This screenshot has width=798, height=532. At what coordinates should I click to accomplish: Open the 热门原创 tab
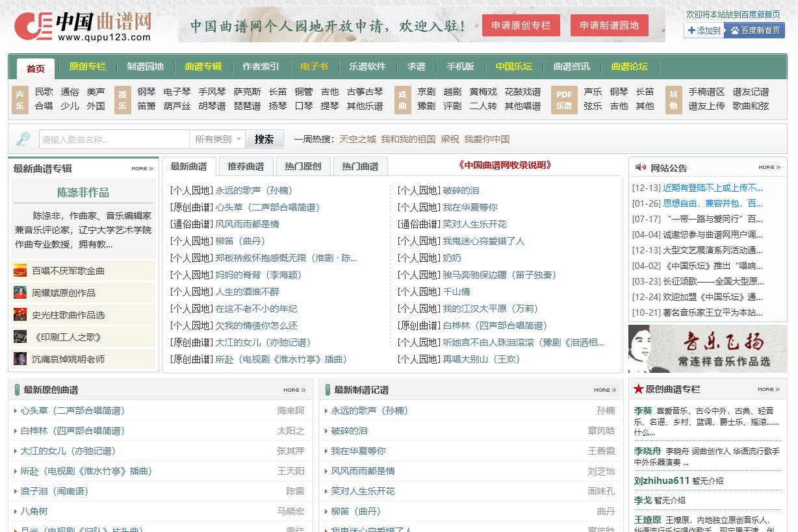(302, 166)
